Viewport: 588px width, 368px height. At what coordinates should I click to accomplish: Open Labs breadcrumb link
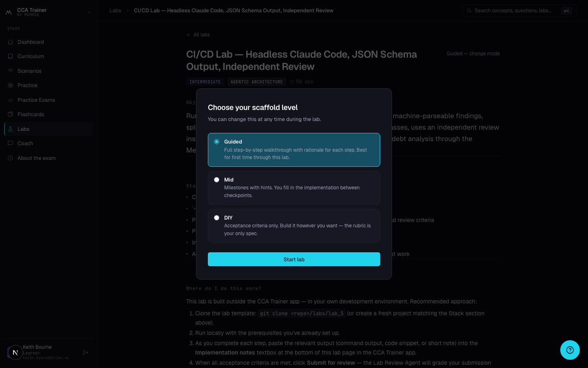115,11
